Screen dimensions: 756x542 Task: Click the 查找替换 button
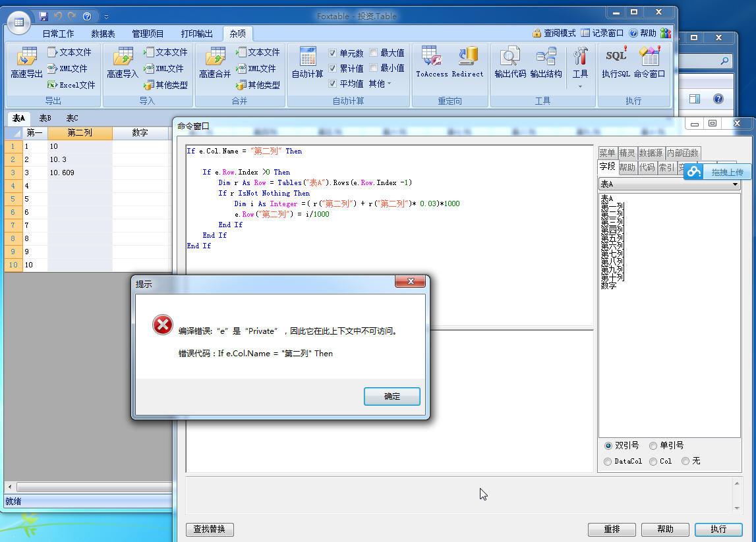point(209,529)
